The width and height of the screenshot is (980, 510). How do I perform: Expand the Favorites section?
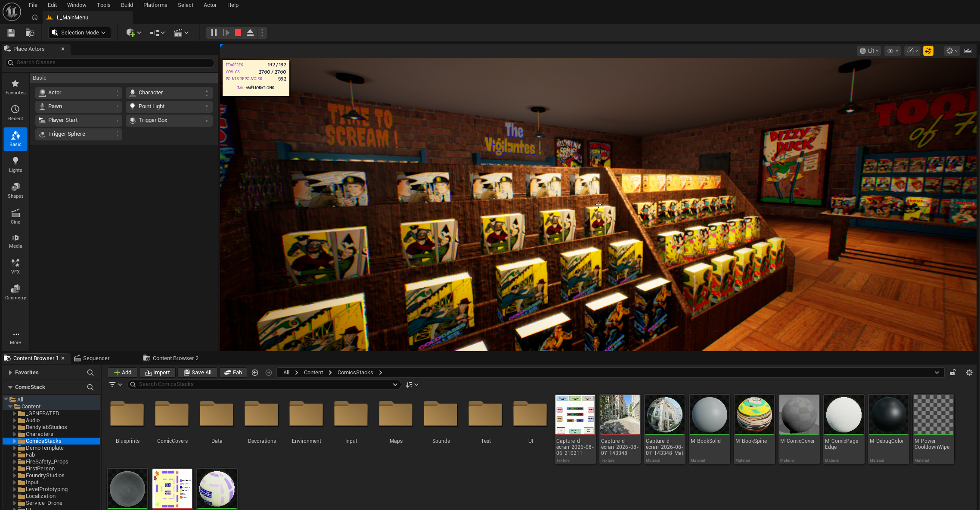[10, 373]
